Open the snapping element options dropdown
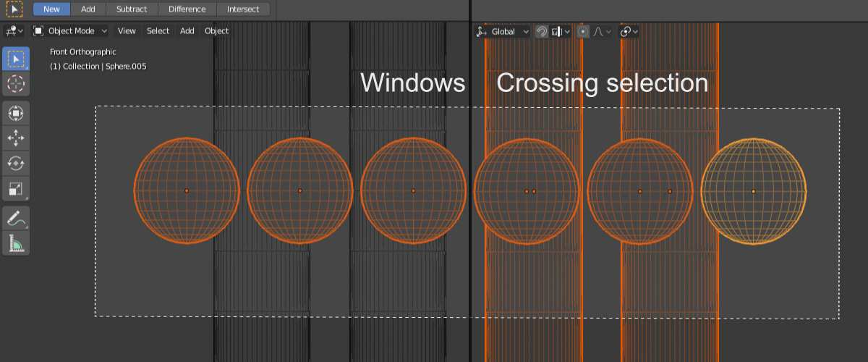 click(x=561, y=32)
